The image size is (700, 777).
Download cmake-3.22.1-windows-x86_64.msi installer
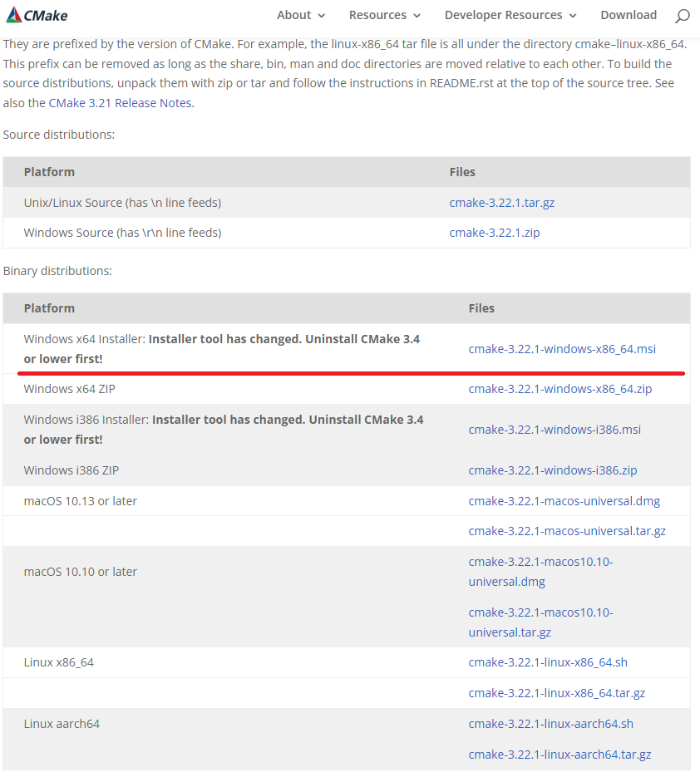[x=562, y=349]
